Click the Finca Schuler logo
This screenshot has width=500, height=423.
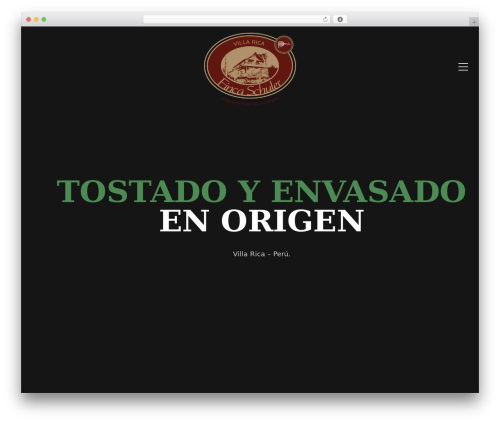pyautogui.click(x=250, y=68)
